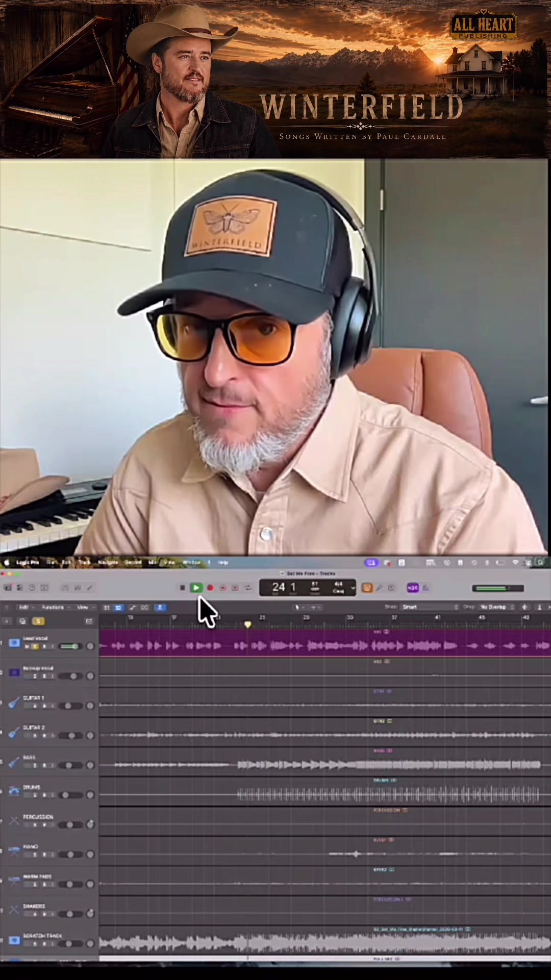Solo the Backup Vocal track

click(x=35, y=676)
